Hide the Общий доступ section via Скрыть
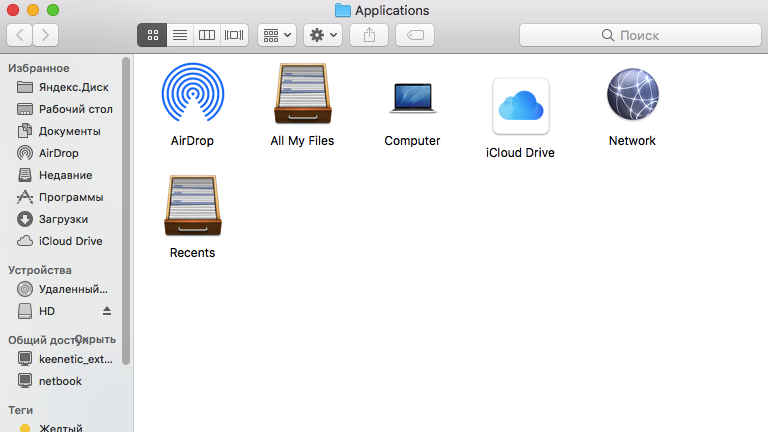 [x=96, y=339]
